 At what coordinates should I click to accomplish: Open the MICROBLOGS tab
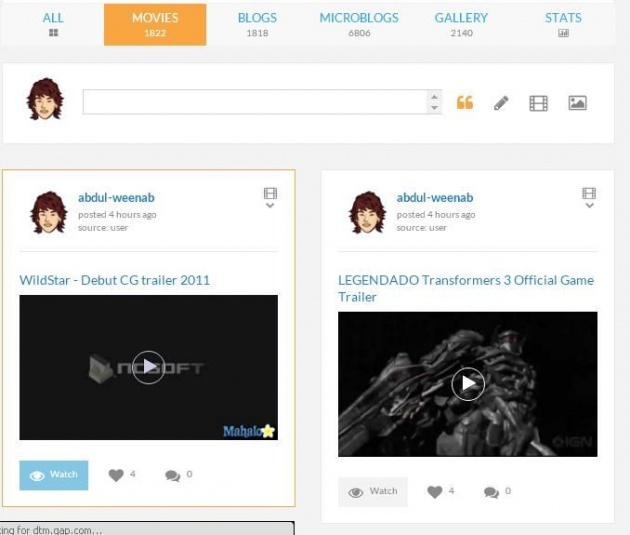[359, 24]
